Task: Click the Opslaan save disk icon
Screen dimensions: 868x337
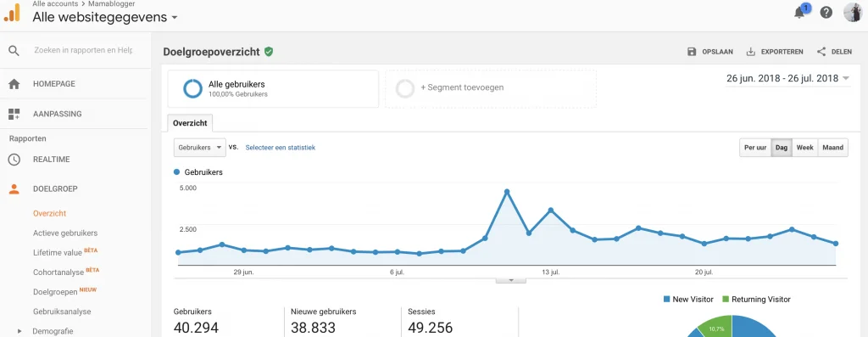Action: [692, 52]
